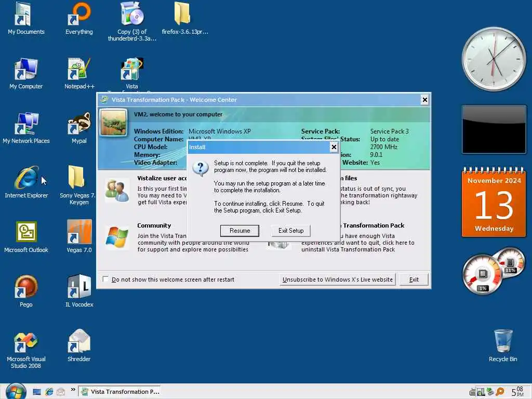532x399 pixels.
Task: Click the Resume button
Action: click(x=240, y=231)
